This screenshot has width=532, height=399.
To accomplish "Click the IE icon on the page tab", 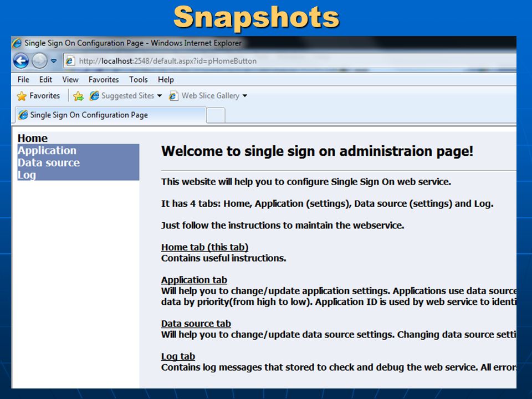I will [x=23, y=115].
